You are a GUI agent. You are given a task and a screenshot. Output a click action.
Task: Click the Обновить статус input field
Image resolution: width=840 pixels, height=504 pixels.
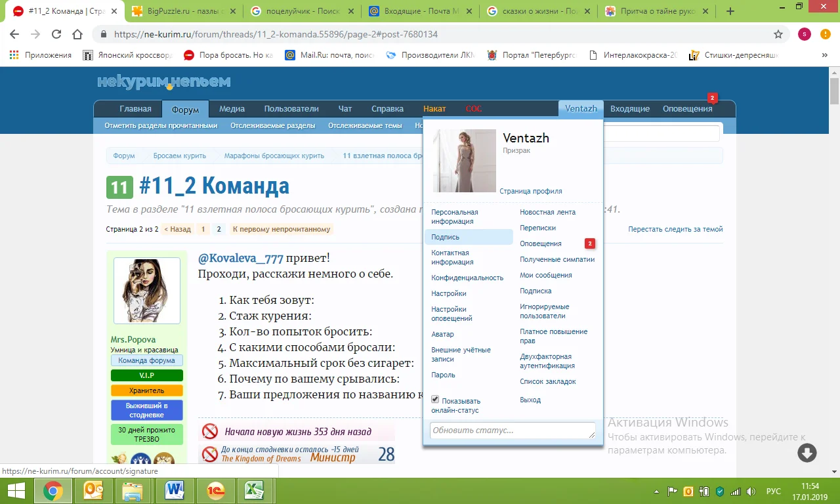pyautogui.click(x=512, y=430)
